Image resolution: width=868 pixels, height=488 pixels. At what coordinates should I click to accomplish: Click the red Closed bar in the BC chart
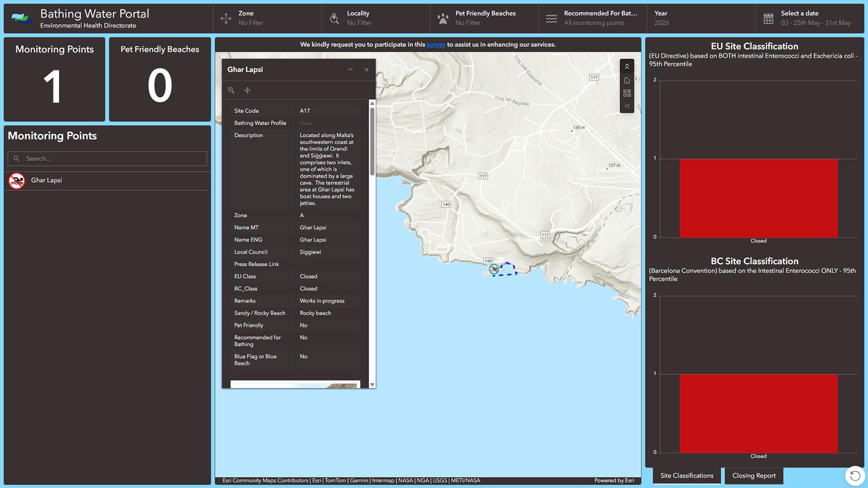758,414
